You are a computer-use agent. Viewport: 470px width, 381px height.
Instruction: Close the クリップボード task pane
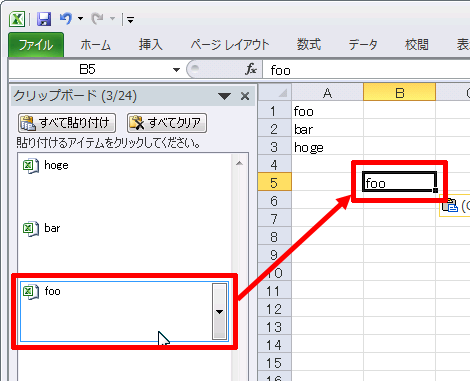(x=245, y=96)
